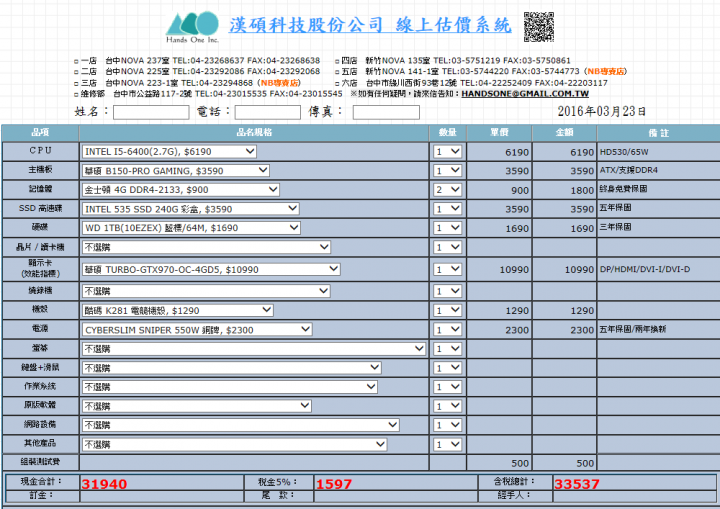The image size is (720, 509).
Task: Click the 單價 column header
Action: click(x=499, y=133)
